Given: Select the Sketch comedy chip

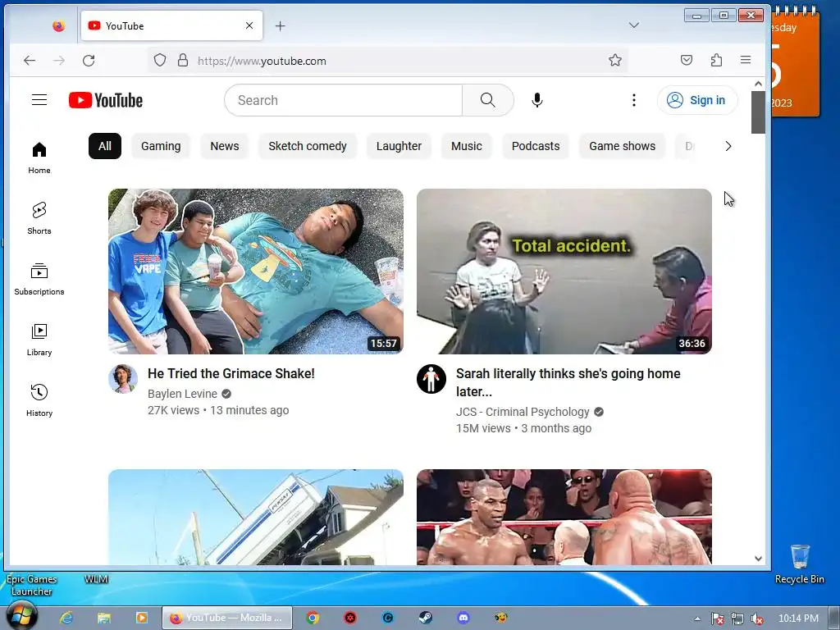Looking at the screenshot, I should coord(308,146).
